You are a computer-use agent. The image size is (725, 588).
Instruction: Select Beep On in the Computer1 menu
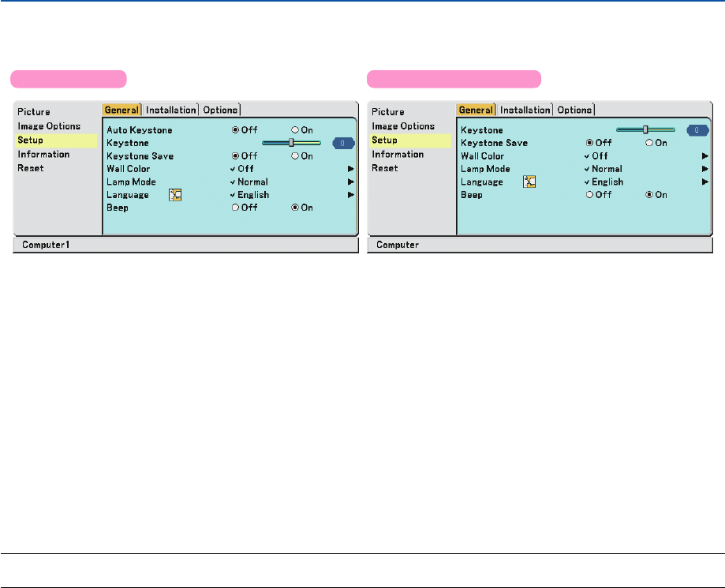tap(302, 208)
